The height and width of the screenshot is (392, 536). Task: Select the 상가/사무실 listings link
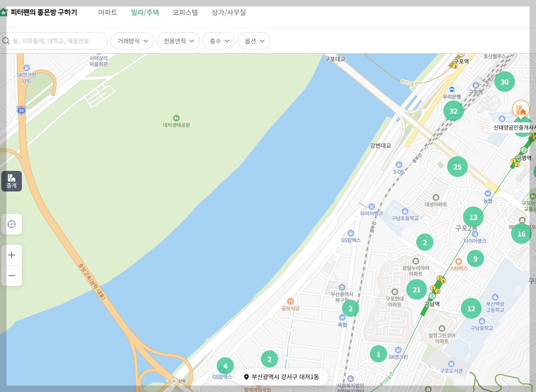point(229,12)
